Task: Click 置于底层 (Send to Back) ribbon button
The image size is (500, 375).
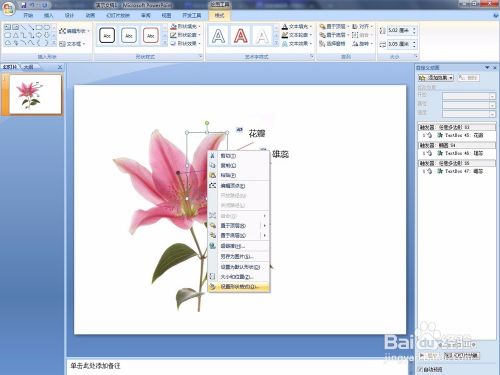Action: (x=333, y=35)
